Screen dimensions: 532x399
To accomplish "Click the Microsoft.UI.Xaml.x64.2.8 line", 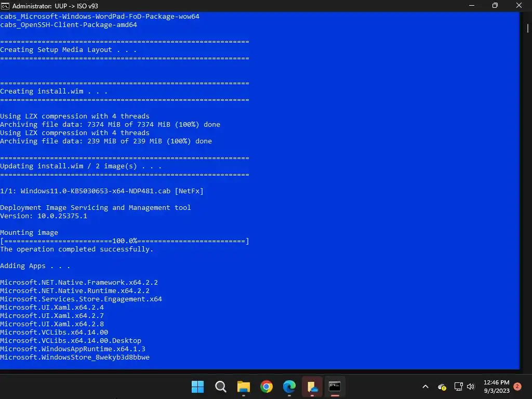I will (52, 324).
